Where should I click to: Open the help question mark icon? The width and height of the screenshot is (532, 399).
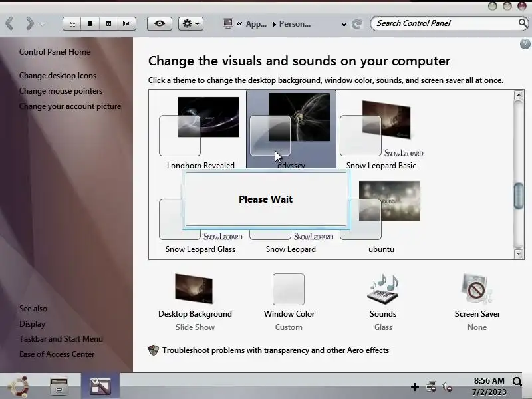pyautogui.click(x=525, y=44)
